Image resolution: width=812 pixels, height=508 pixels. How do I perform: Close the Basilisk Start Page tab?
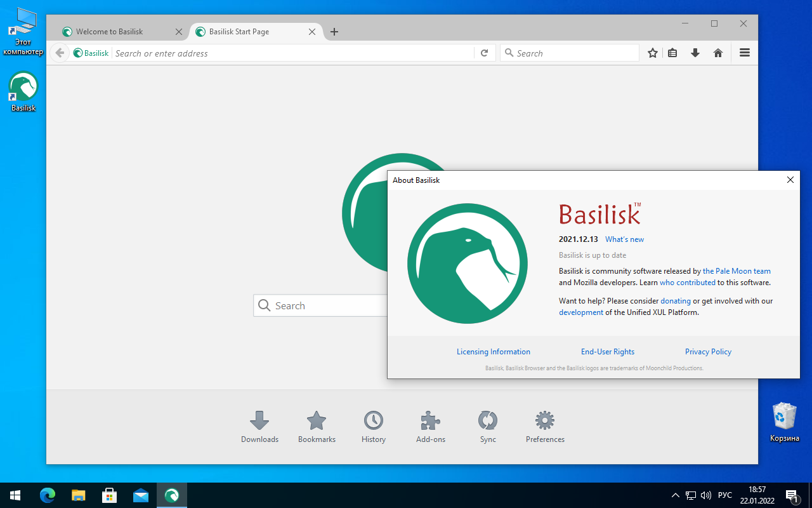(312, 32)
